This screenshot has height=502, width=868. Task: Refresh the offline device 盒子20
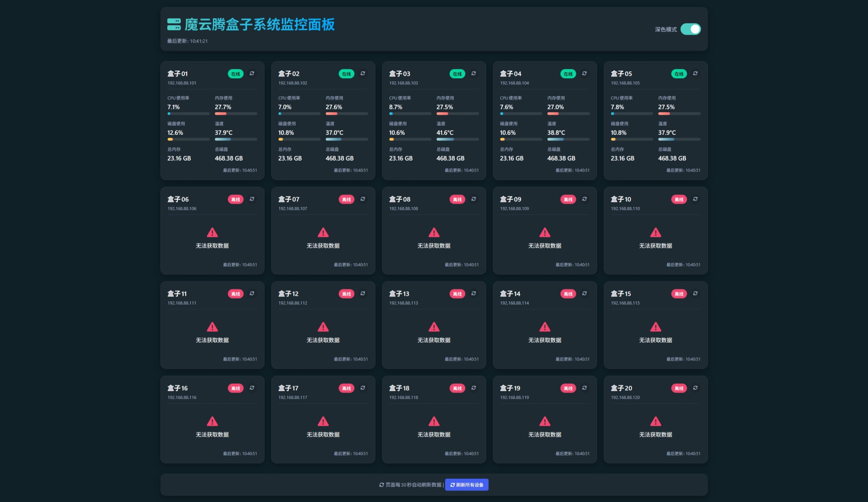(x=695, y=388)
